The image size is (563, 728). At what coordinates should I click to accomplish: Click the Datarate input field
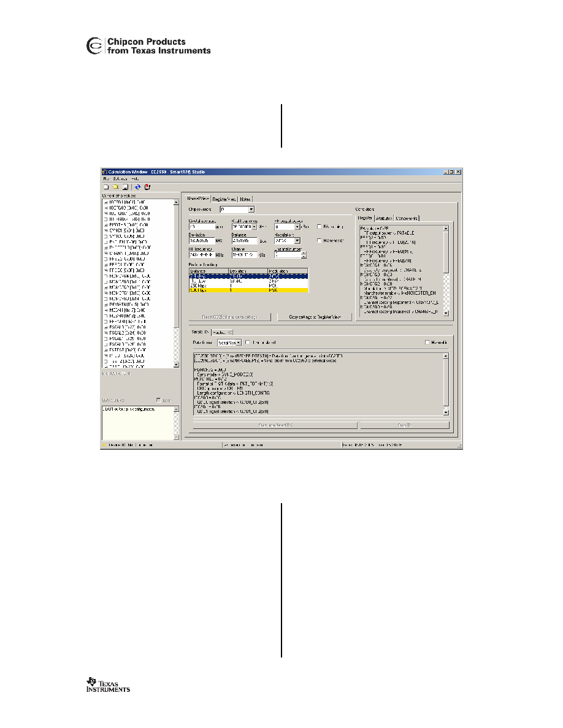(x=244, y=241)
